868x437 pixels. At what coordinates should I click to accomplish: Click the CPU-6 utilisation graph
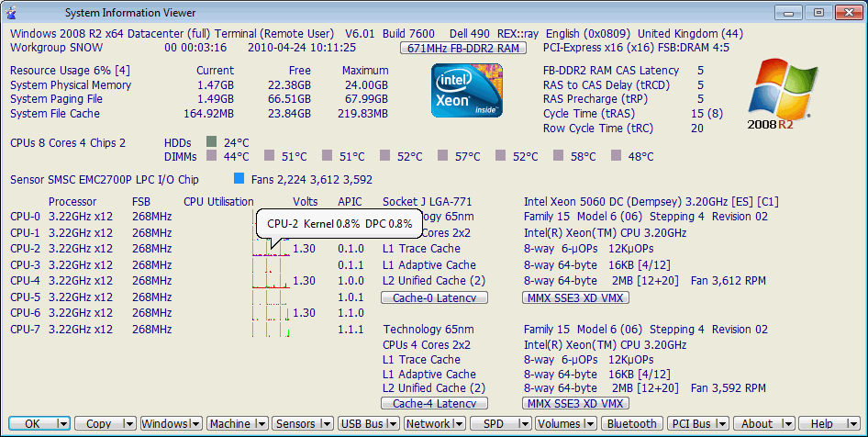click(x=272, y=313)
